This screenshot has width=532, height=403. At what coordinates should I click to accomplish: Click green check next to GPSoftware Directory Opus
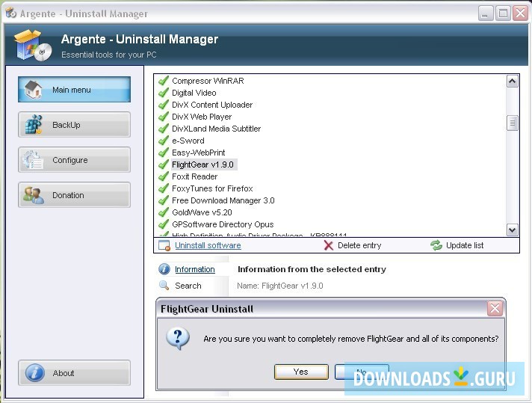tap(164, 224)
